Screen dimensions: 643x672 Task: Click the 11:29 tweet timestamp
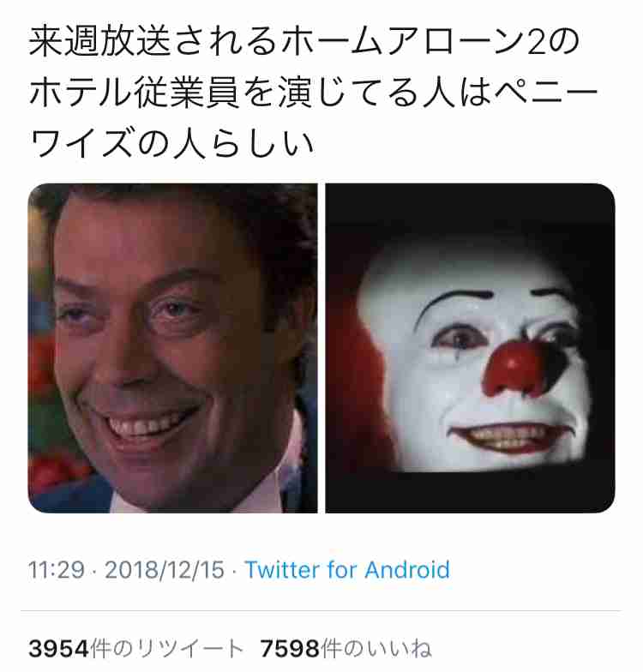point(57,570)
